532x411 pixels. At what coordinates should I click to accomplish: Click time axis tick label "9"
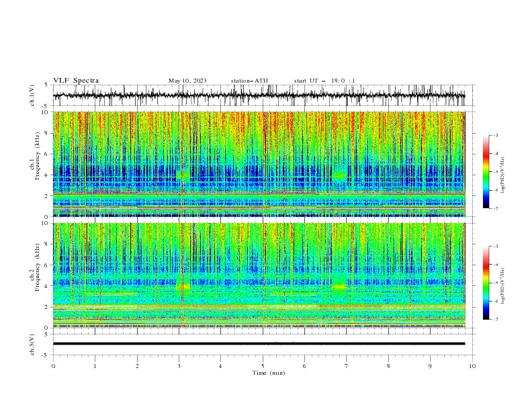tap(430, 366)
